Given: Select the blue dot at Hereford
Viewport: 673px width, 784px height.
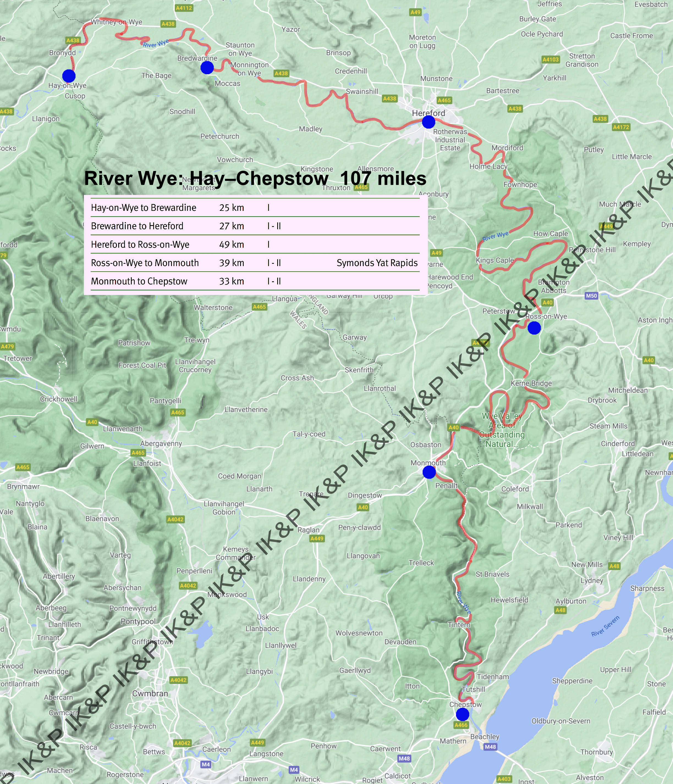Looking at the screenshot, I should tap(428, 122).
